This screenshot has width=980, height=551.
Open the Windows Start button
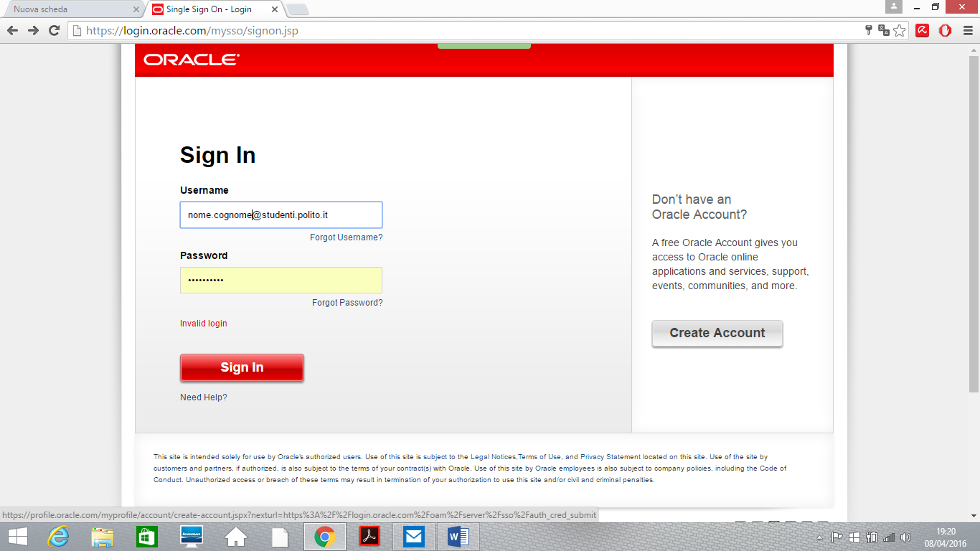[18, 537]
